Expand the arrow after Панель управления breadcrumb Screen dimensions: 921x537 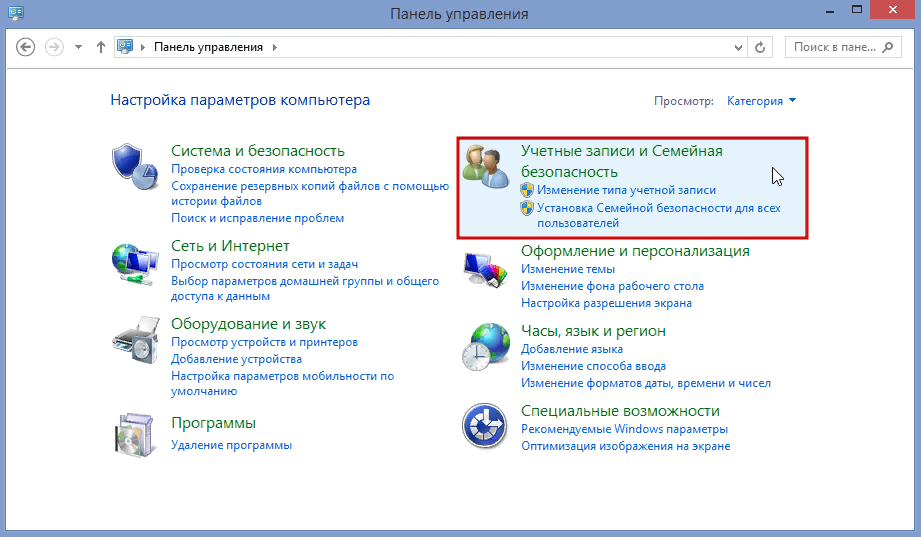274,47
